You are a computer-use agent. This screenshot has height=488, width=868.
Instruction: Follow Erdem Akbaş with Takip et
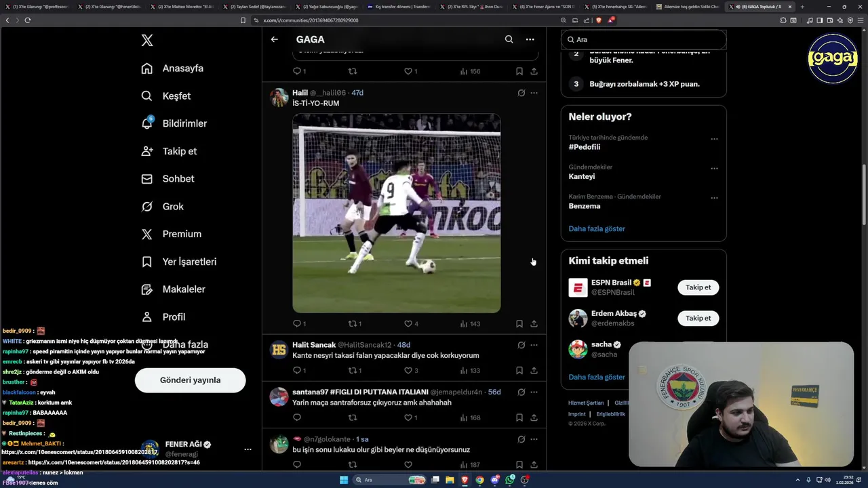[698, 318]
